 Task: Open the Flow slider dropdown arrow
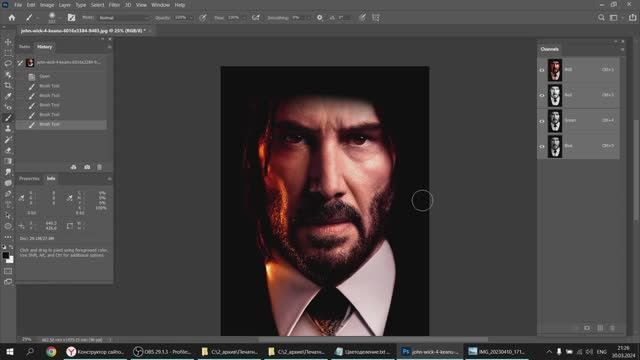pos(244,18)
